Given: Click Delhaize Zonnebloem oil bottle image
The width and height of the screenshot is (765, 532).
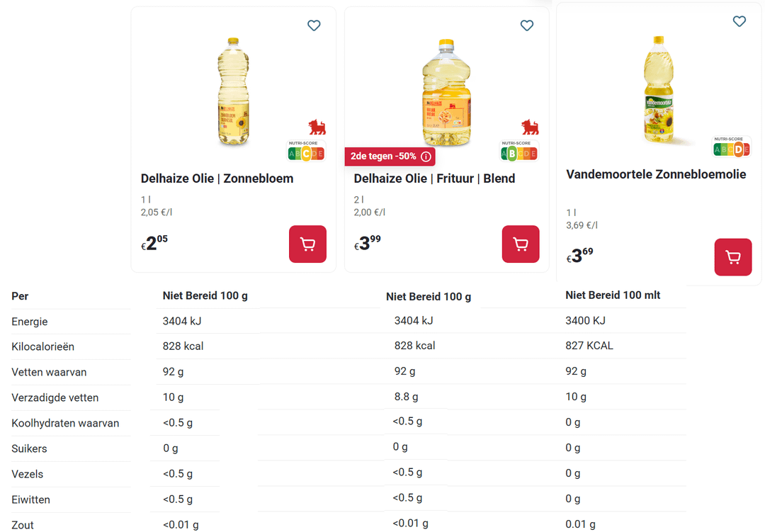Looking at the screenshot, I should (233, 92).
